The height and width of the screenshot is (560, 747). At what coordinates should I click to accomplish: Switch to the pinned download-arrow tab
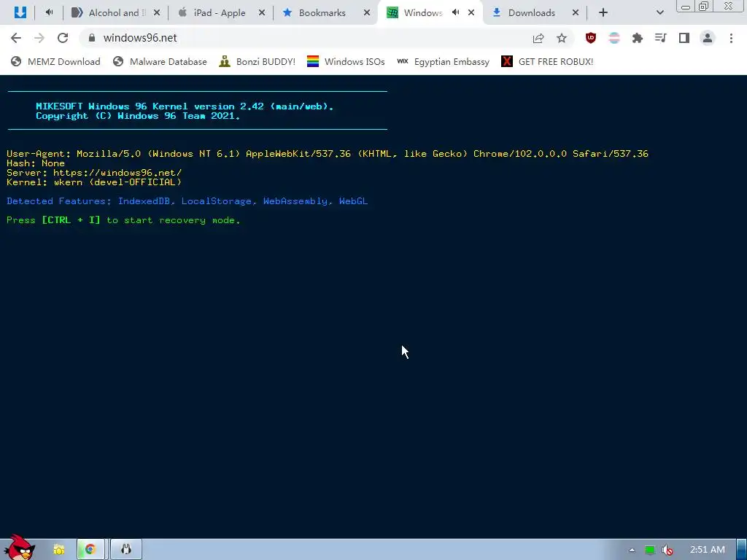[x=20, y=12]
